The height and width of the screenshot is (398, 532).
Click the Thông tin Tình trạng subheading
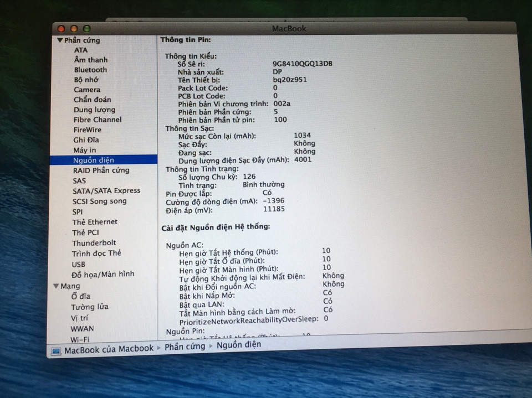(x=202, y=169)
